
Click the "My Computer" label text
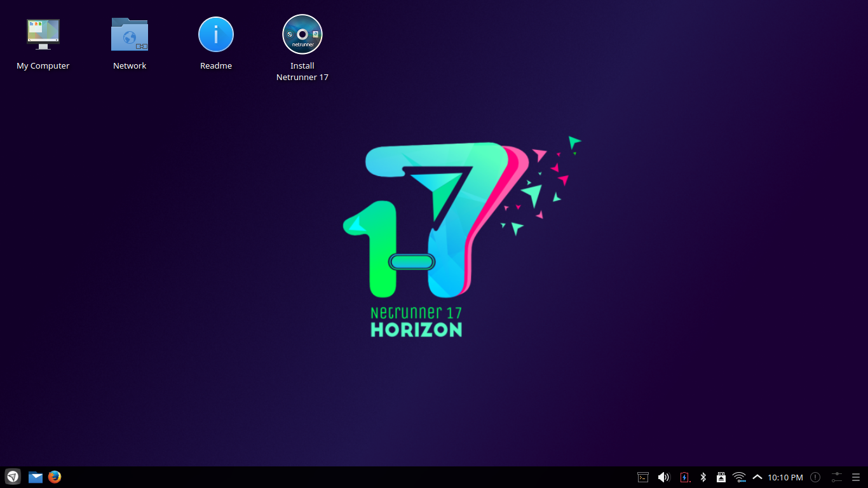tap(43, 66)
